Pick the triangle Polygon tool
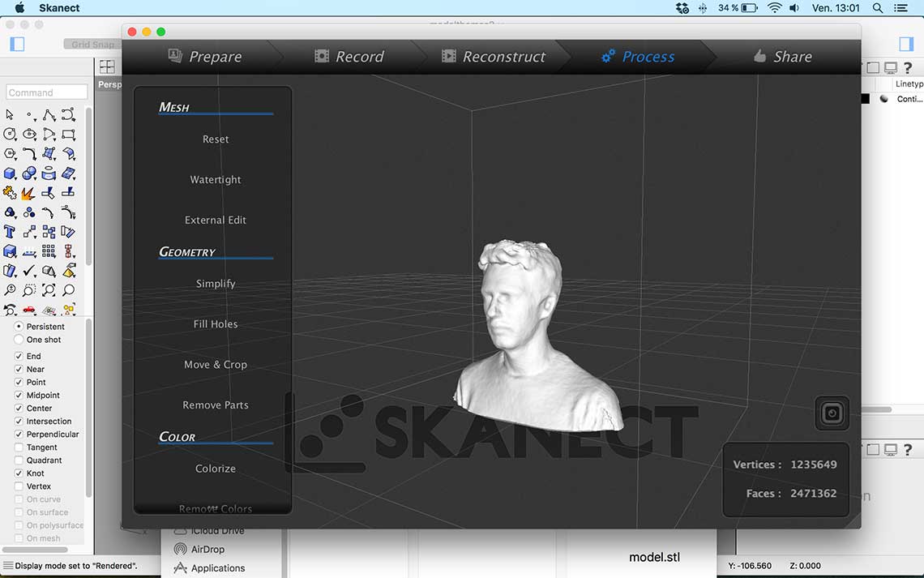 click(x=49, y=134)
